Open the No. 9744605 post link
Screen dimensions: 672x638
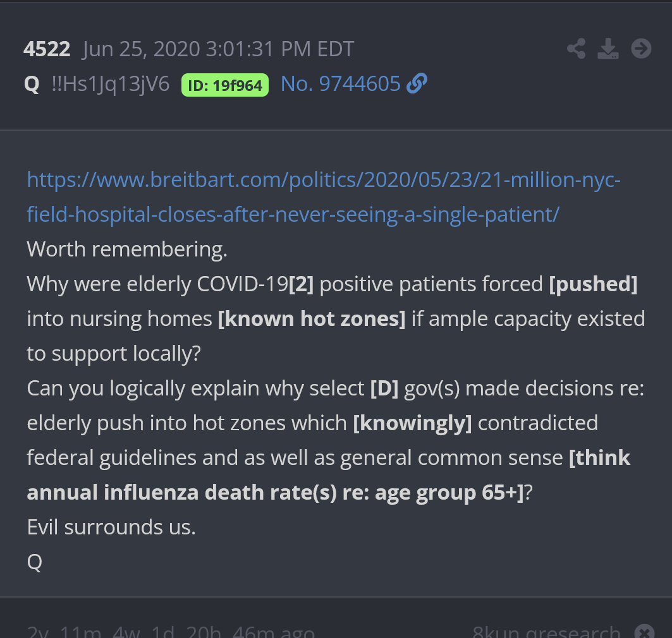click(x=341, y=83)
